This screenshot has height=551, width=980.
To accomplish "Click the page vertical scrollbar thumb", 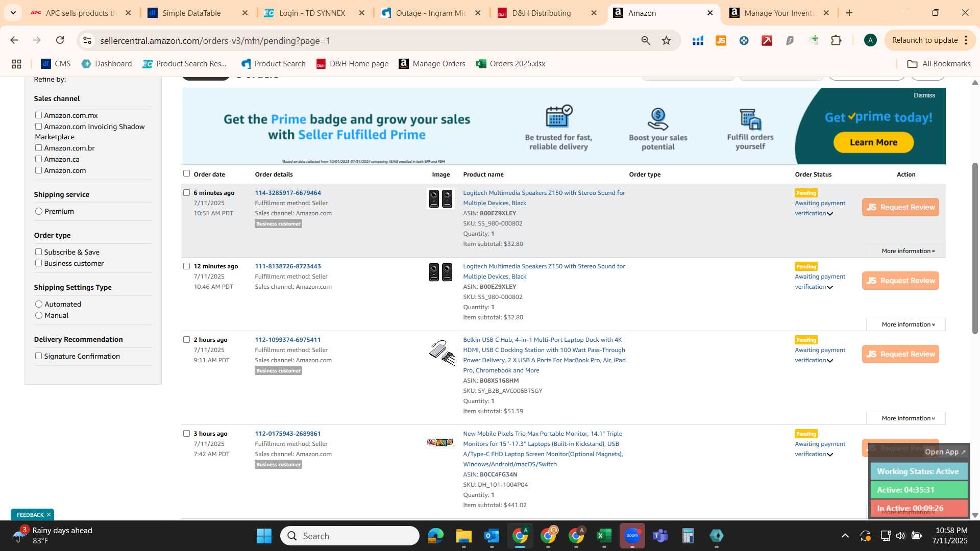I will click(x=975, y=248).
